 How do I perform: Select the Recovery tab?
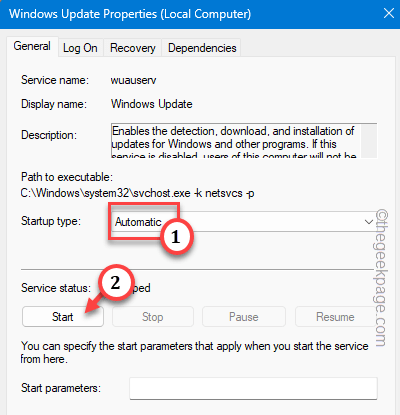tap(133, 48)
